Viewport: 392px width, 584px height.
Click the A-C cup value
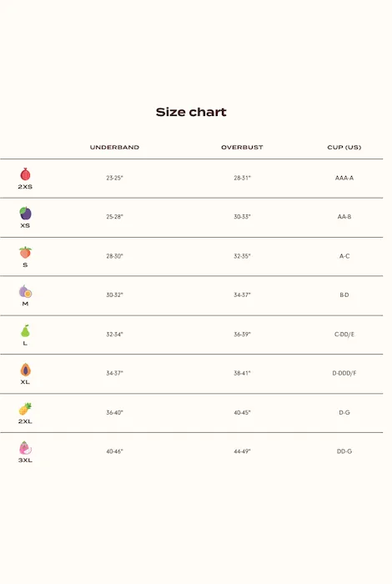pyautogui.click(x=344, y=256)
